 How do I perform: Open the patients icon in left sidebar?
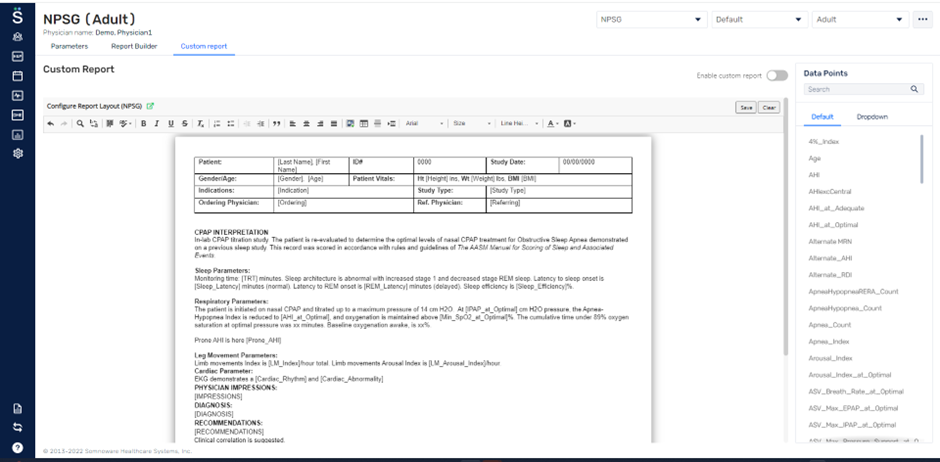[17, 37]
